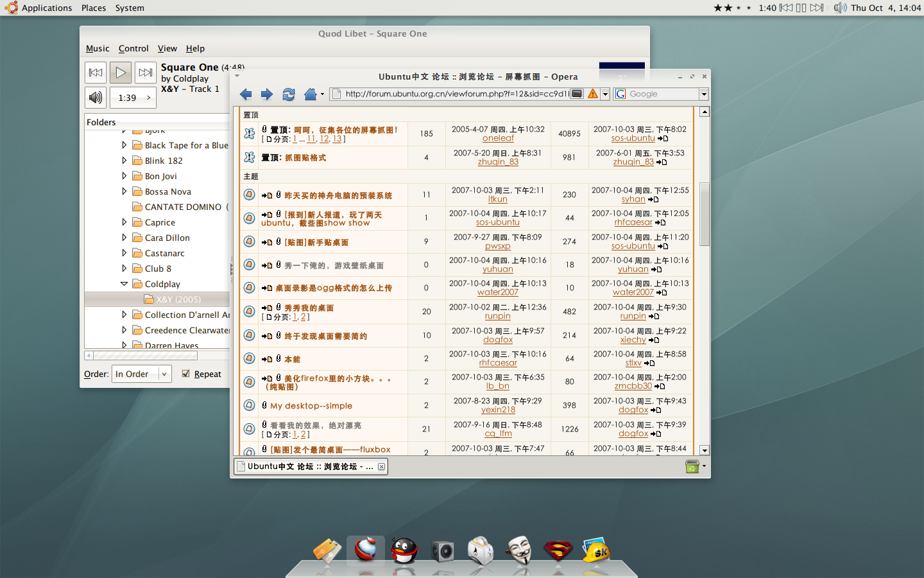Reload page in Opera
This screenshot has width=924, height=578.
click(289, 94)
